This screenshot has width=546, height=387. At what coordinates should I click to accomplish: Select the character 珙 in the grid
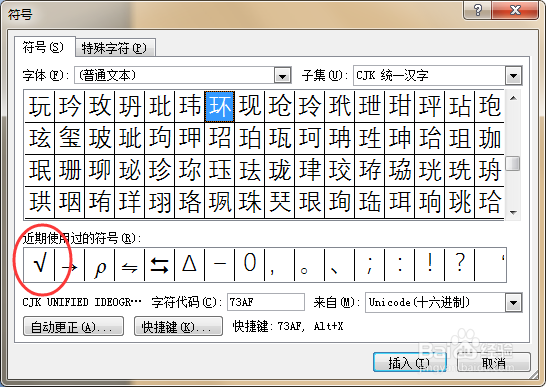coord(39,202)
